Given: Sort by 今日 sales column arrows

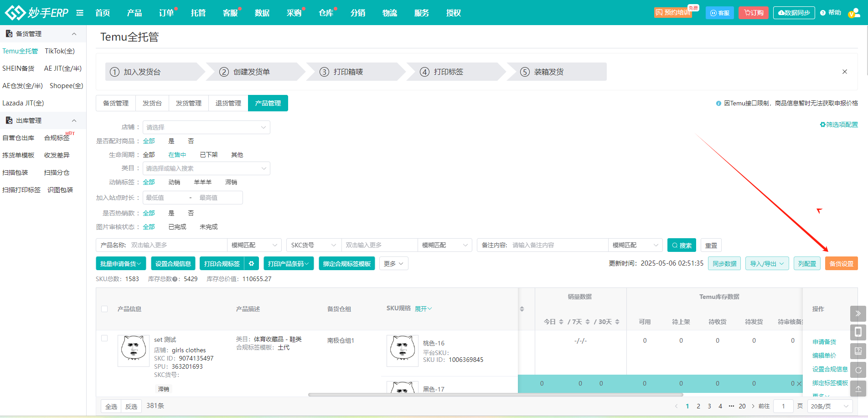Looking at the screenshot, I should coord(561,322).
